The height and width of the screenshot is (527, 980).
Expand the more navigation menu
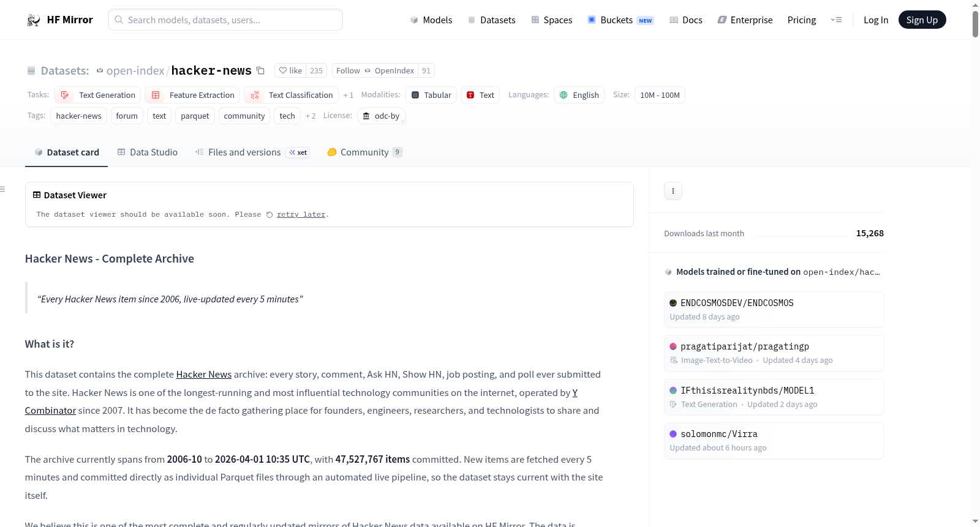pos(836,20)
